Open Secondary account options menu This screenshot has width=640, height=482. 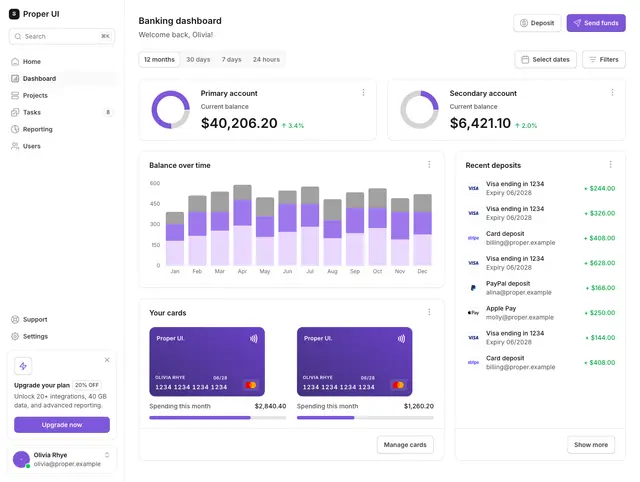coord(612,93)
